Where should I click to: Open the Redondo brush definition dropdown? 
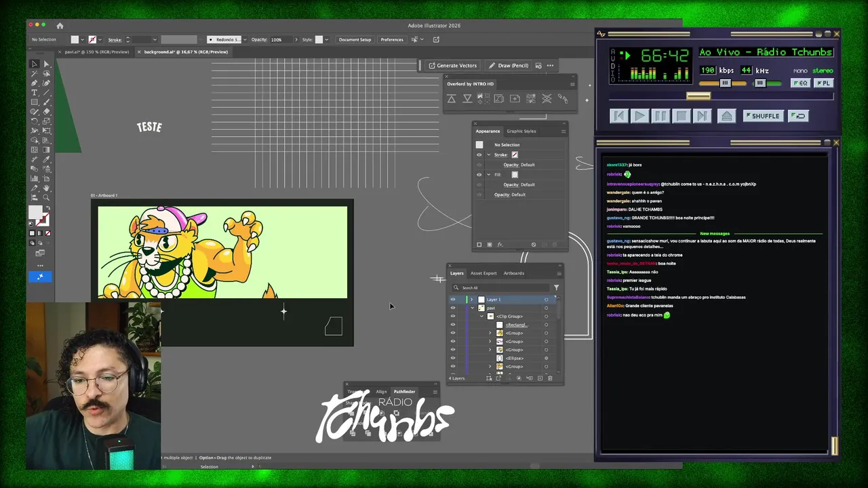pos(245,39)
